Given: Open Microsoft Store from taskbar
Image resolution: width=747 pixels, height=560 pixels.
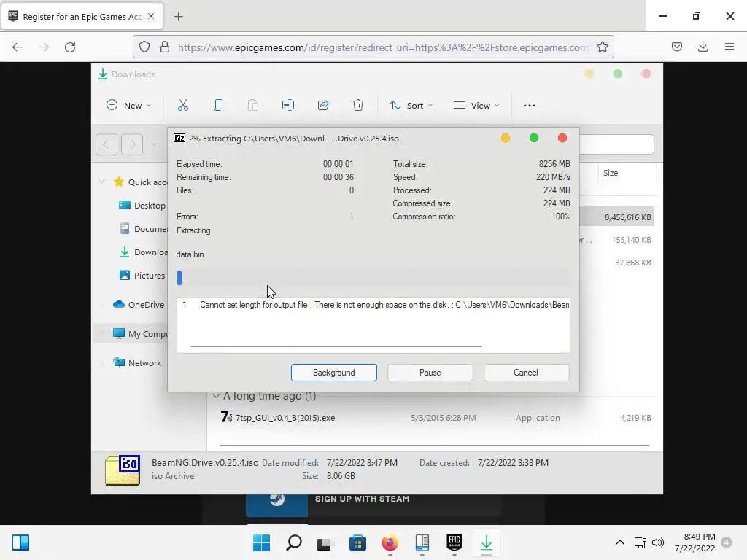Looking at the screenshot, I should [357, 542].
